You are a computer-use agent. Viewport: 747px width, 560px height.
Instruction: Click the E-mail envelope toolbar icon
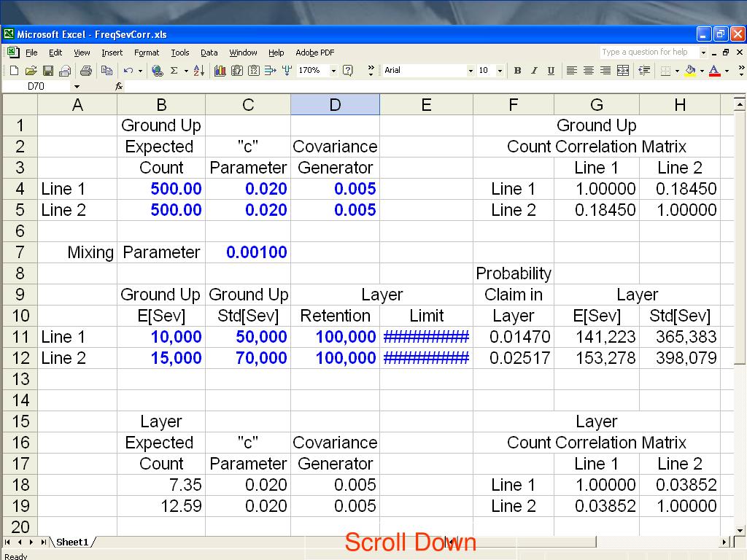(65, 71)
